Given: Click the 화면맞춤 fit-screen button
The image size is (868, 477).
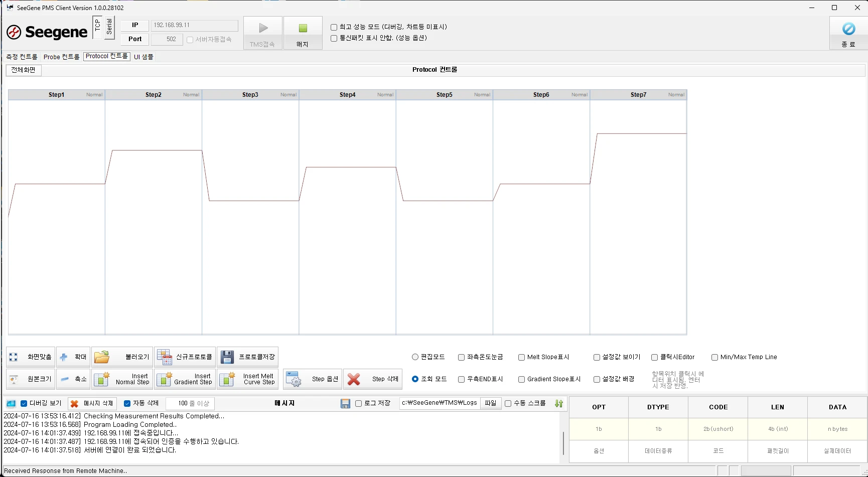Looking at the screenshot, I should coord(31,357).
